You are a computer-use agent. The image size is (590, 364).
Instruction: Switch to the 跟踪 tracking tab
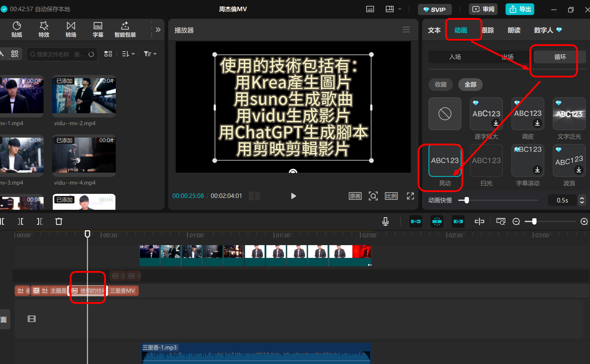[488, 30]
